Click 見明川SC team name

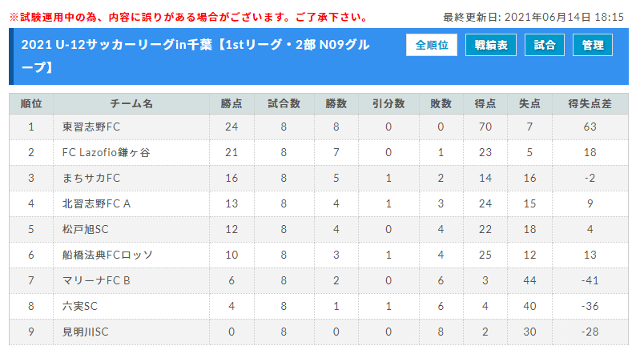pos(86,332)
